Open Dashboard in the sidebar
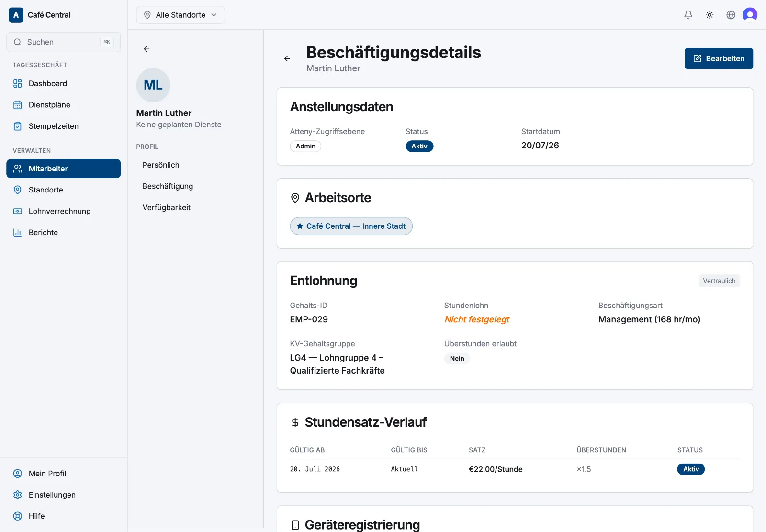 63,83
